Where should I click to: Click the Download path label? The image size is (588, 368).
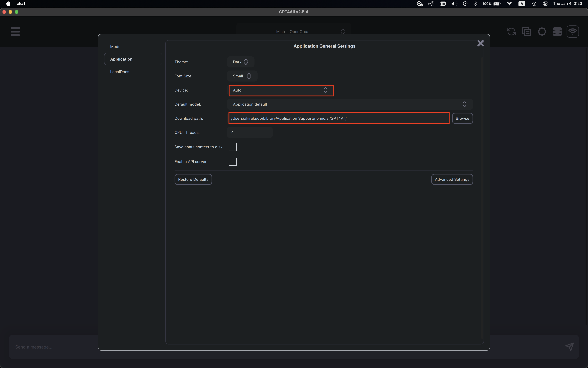tap(188, 118)
